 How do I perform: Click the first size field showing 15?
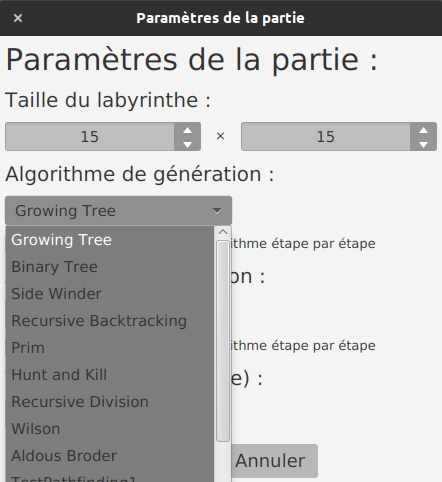[x=90, y=137]
